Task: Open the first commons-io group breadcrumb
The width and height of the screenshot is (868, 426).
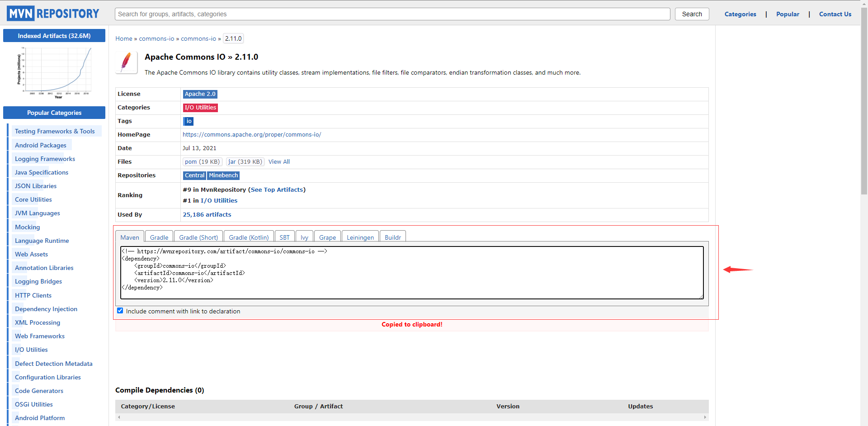Action: click(x=156, y=38)
